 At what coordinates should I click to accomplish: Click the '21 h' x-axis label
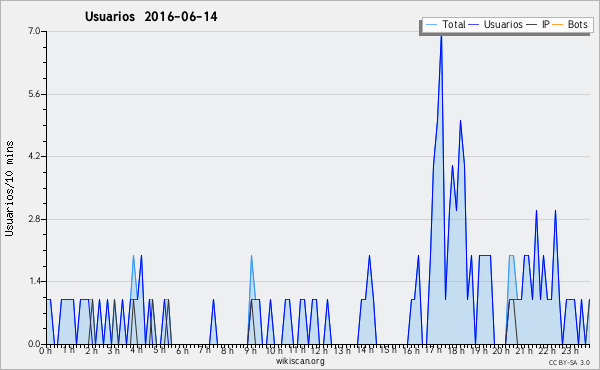(524, 350)
